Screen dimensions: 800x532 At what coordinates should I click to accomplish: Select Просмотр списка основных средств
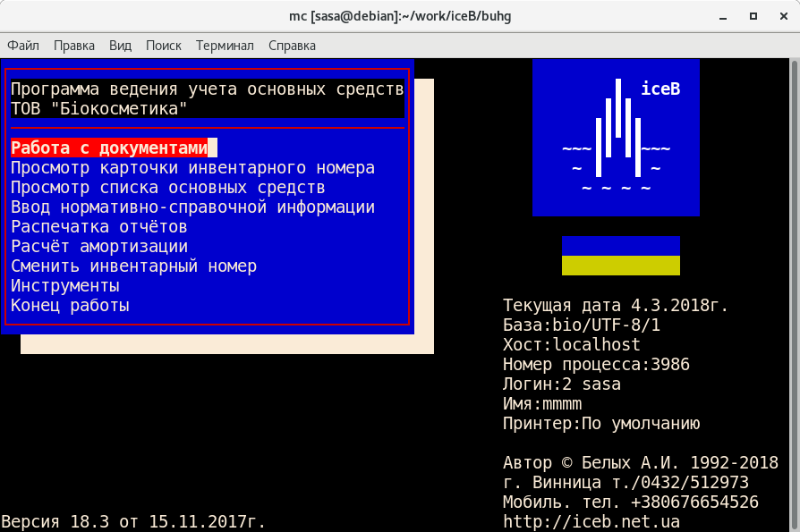[x=168, y=188]
